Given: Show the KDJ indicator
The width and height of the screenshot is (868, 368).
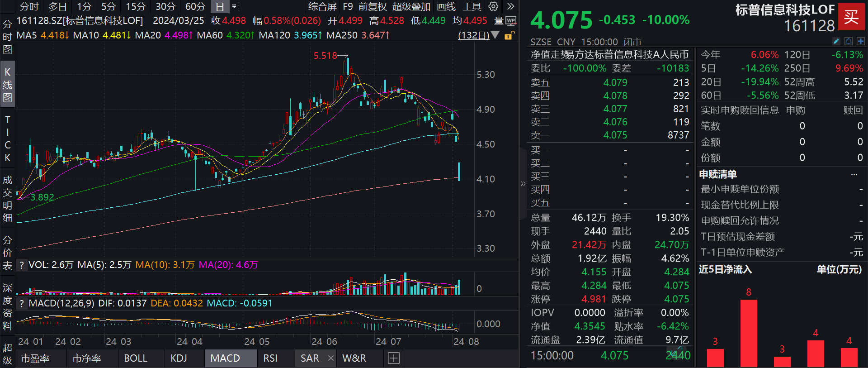Looking at the screenshot, I should (x=179, y=358).
